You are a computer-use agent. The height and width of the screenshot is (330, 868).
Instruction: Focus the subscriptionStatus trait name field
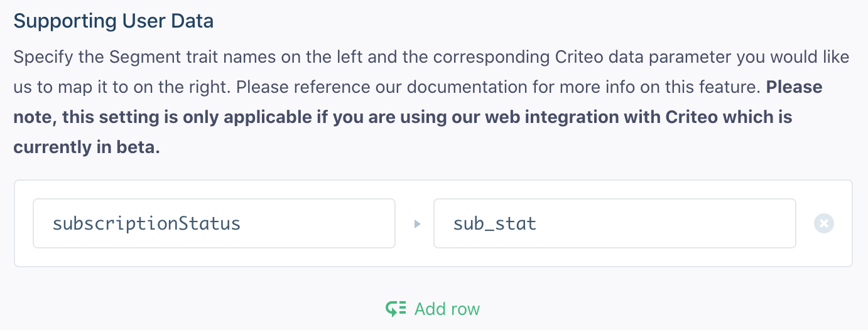[x=214, y=223]
